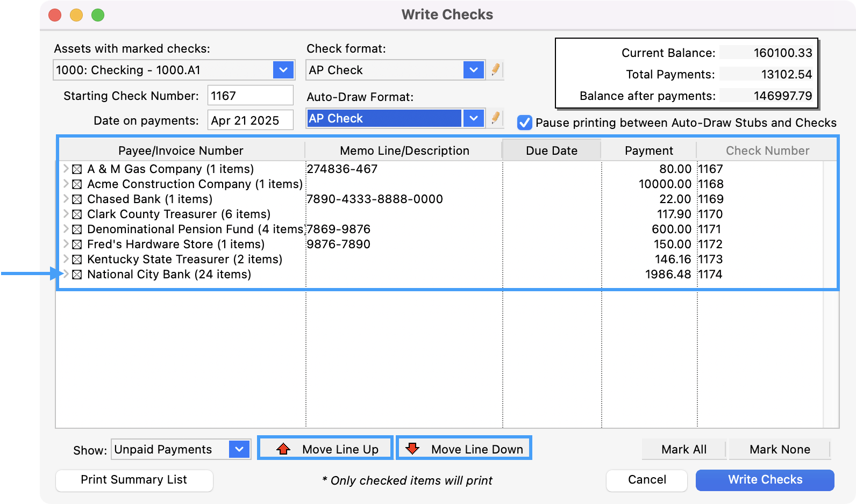Expand the Clark County Treasurer row
The width and height of the screenshot is (856, 504).
coord(66,214)
